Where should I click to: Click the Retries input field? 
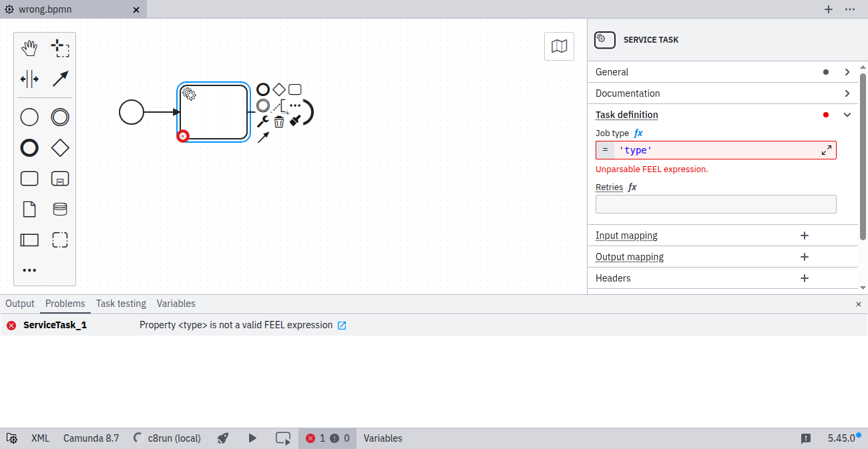point(715,204)
